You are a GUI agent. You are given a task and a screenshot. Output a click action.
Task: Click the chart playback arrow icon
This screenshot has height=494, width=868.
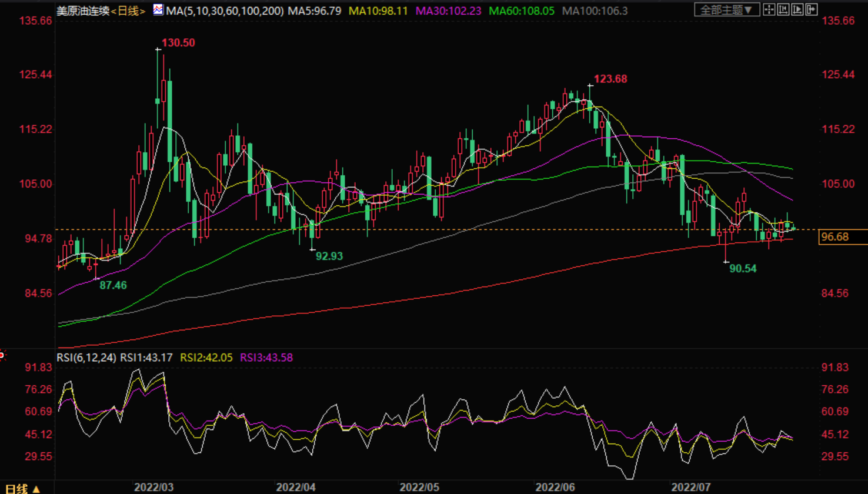click(797, 9)
